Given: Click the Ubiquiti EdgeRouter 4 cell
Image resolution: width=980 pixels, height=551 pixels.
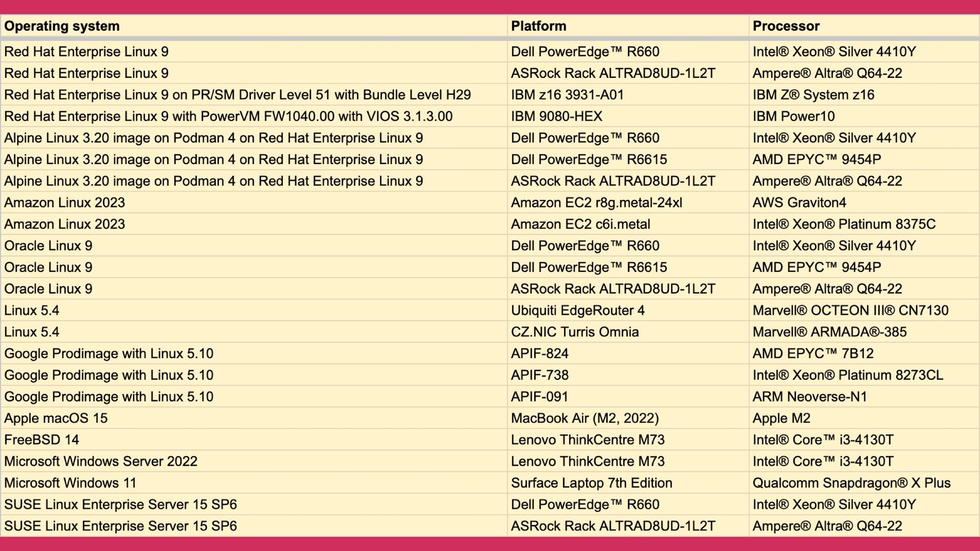Looking at the screenshot, I should (x=578, y=310).
